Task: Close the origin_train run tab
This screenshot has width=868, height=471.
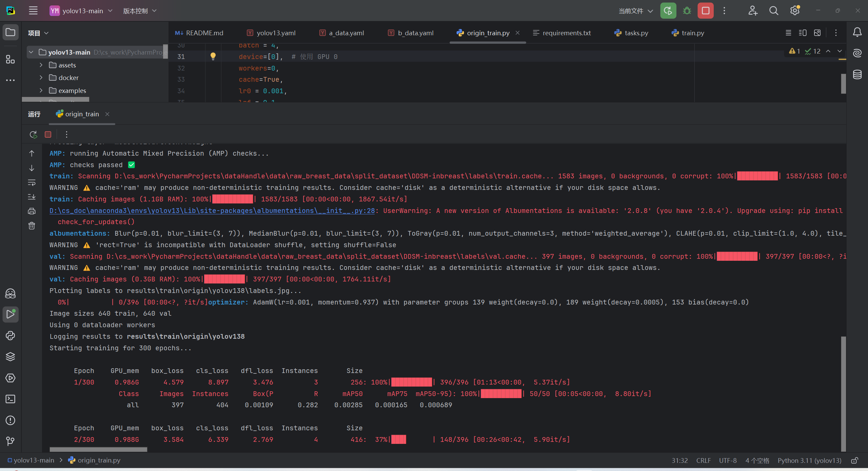Action: pyautogui.click(x=107, y=114)
